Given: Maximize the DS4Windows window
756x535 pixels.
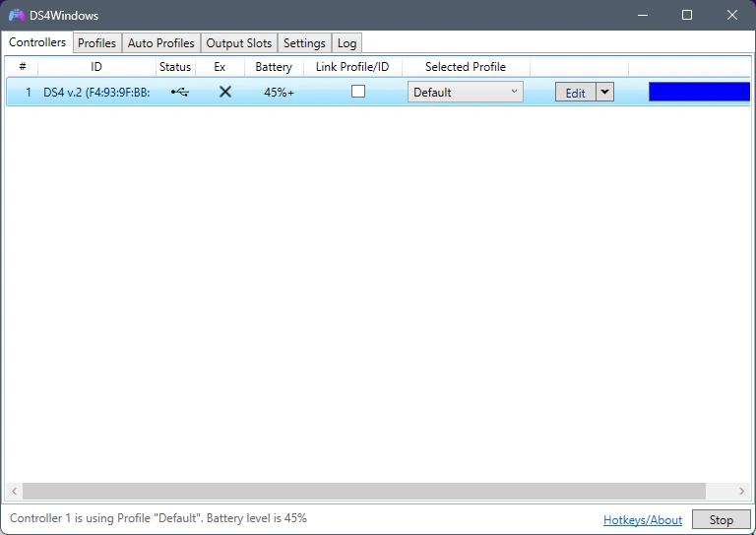Looking at the screenshot, I should (x=687, y=16).
